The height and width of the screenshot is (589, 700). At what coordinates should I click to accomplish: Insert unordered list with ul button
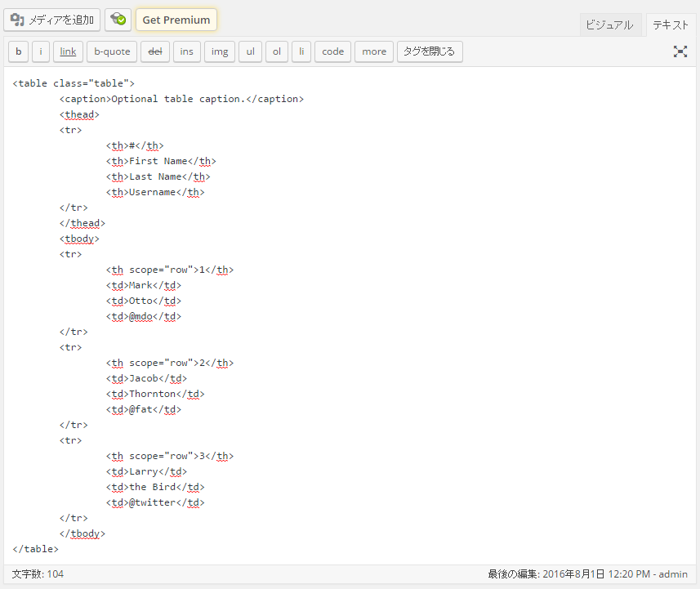pyautogui.click(x=251, y=51)
